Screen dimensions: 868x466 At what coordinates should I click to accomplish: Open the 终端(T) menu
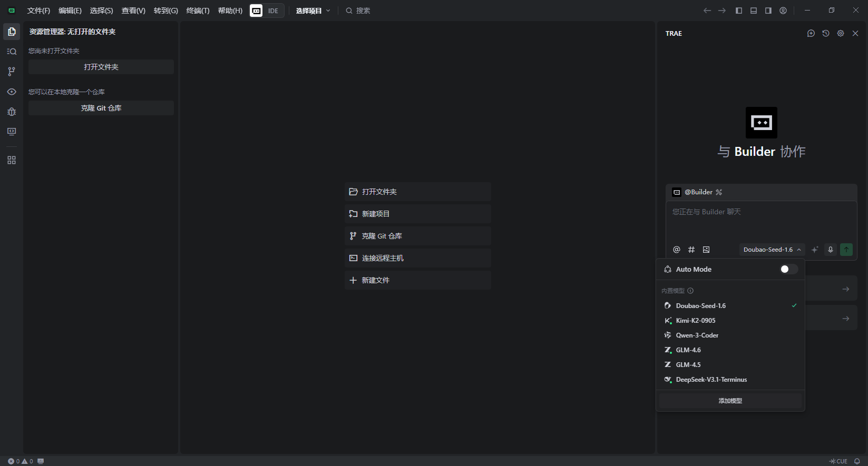tap(198, 11)
